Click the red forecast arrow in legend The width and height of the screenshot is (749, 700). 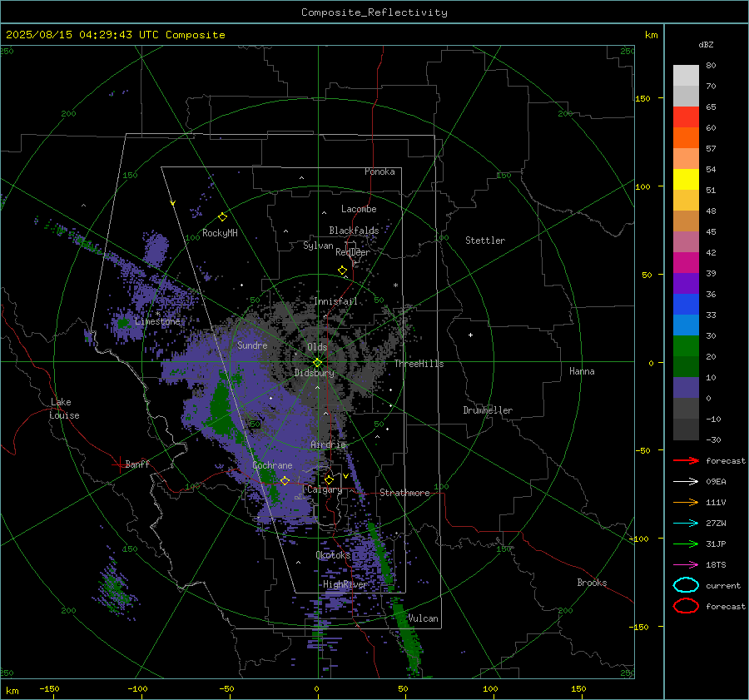[x=686, y=460]
